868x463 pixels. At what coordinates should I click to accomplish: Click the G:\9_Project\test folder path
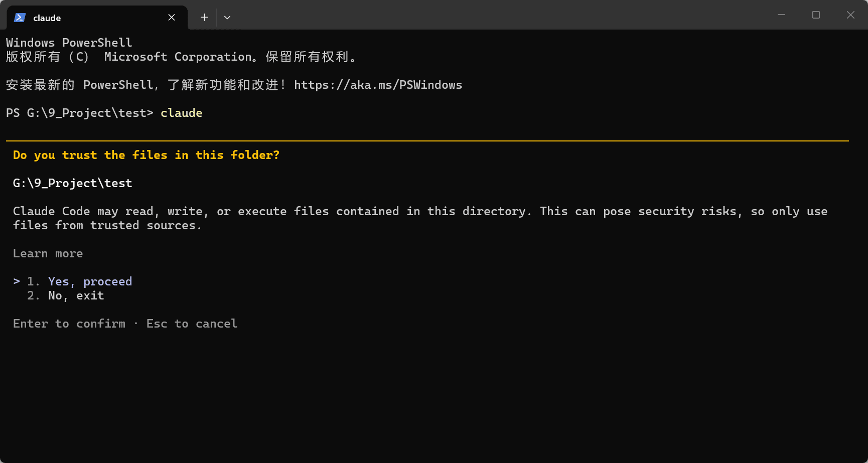[72, 183]
